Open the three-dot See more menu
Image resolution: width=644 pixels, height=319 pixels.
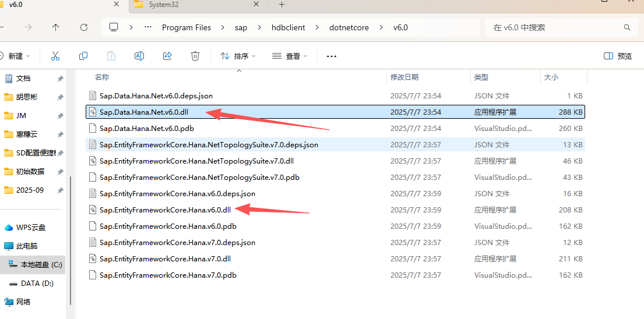(332, 56)
